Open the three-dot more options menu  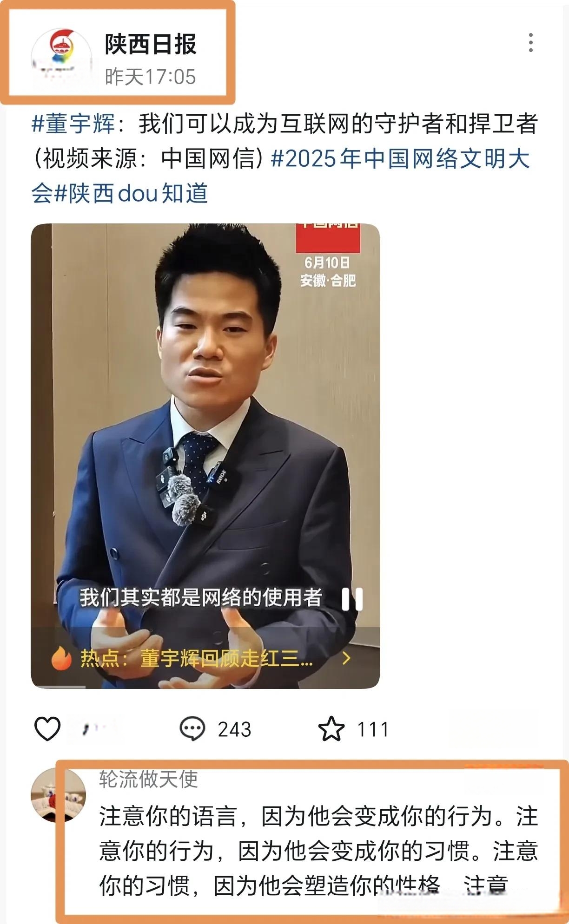tap(530, 43)
